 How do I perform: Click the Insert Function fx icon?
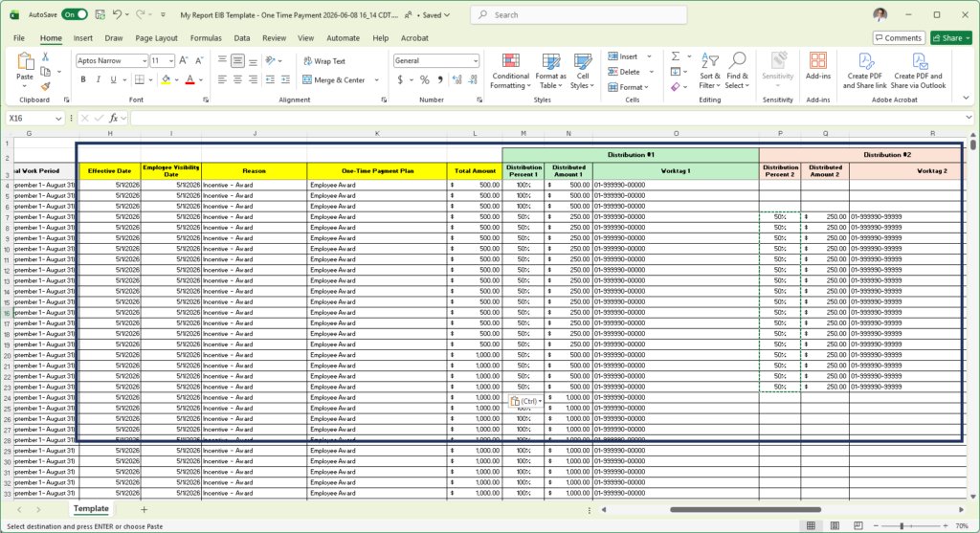point(114,118)
